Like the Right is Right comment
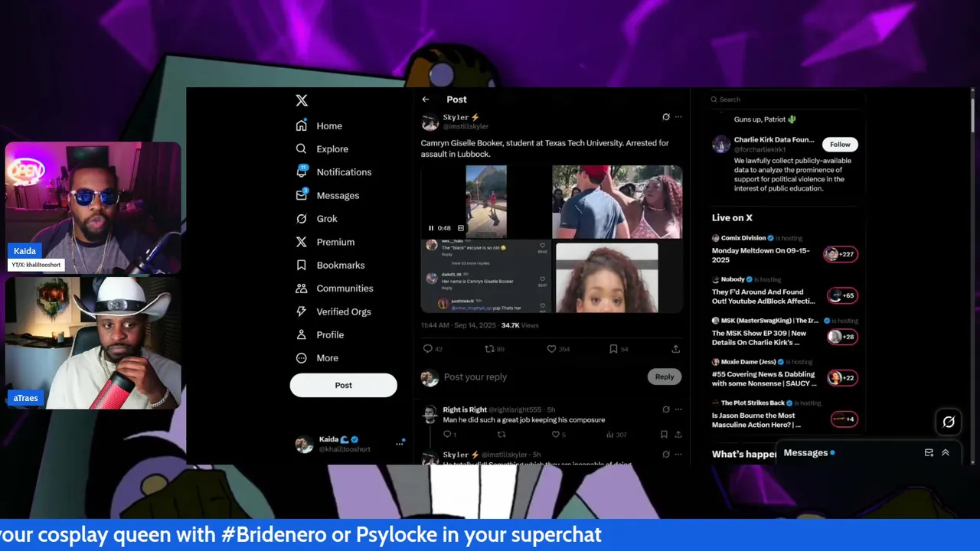 point(556,435)
